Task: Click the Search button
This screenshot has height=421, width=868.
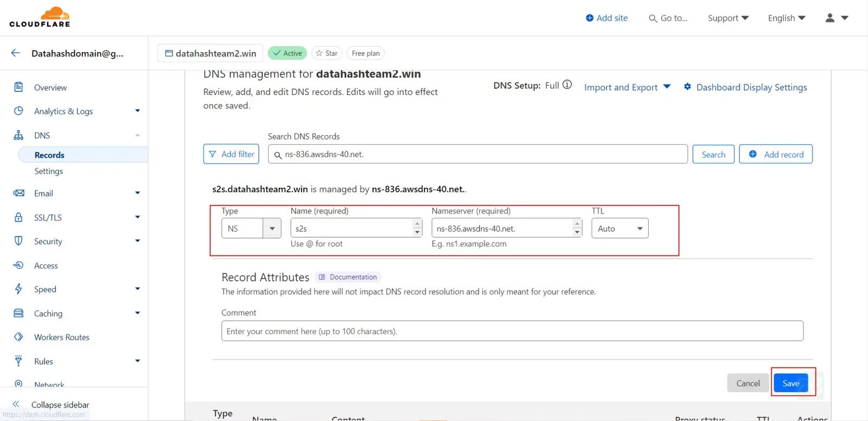Action: (713, 154)
